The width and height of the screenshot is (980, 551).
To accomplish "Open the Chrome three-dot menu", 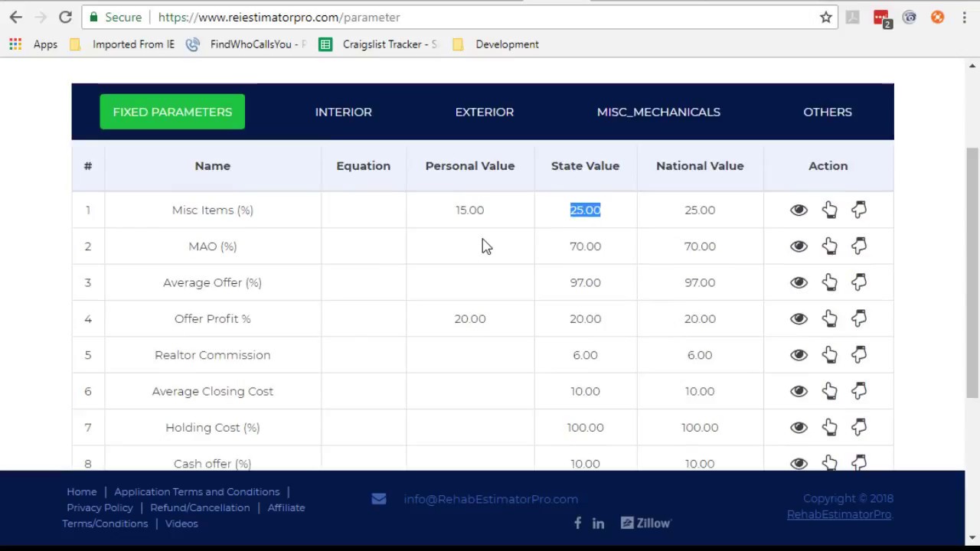I will coord(964,17).
